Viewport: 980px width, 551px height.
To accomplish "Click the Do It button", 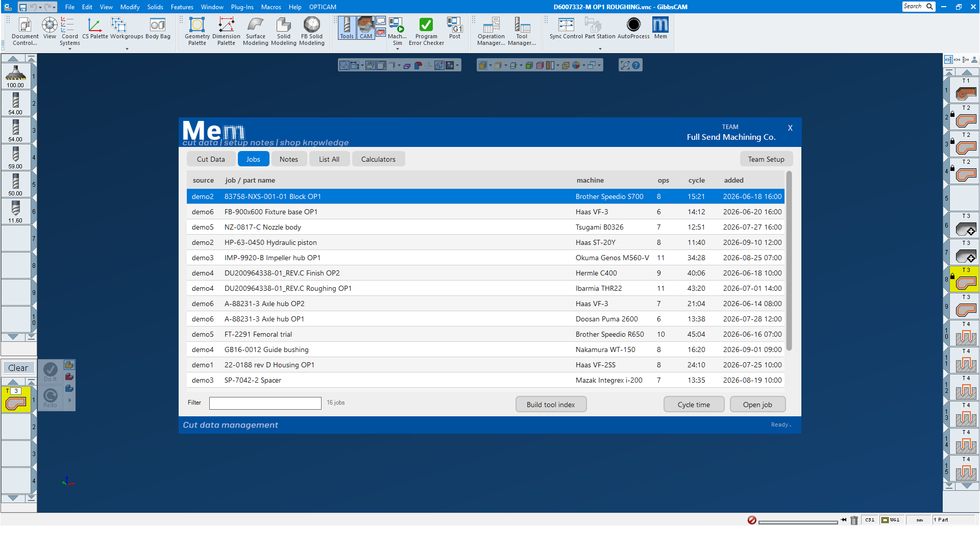I will [50, 372].
